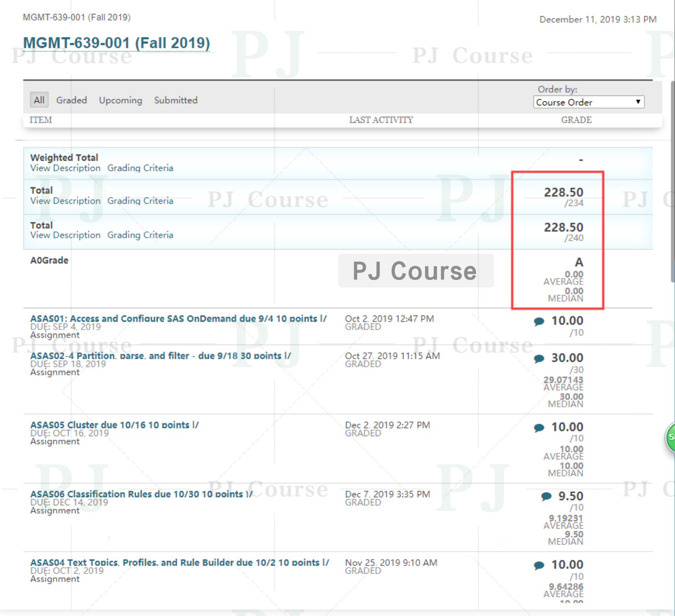Image resolution: width=675 pixels, height=616 pixels.
Task: Open the MGMT-639-001 (Fall 2019) course title link
Action: [x=116, y=43]
